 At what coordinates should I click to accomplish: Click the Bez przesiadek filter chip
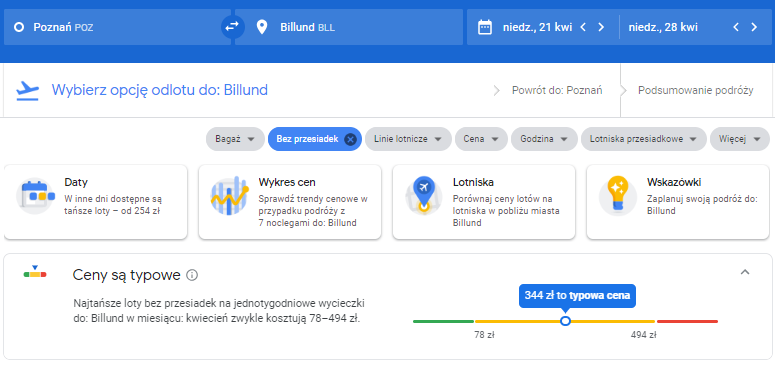pyautogui.click(x=315, y=139)
